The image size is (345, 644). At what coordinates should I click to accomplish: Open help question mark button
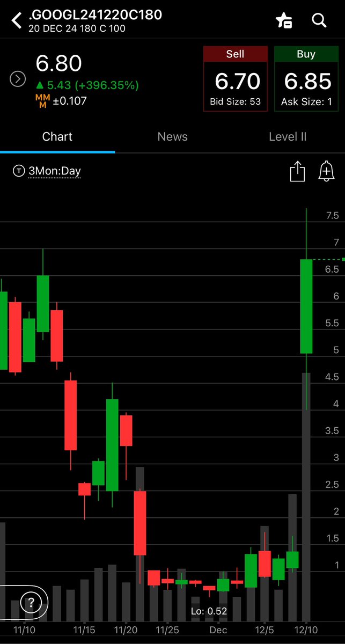coord(32,602)
